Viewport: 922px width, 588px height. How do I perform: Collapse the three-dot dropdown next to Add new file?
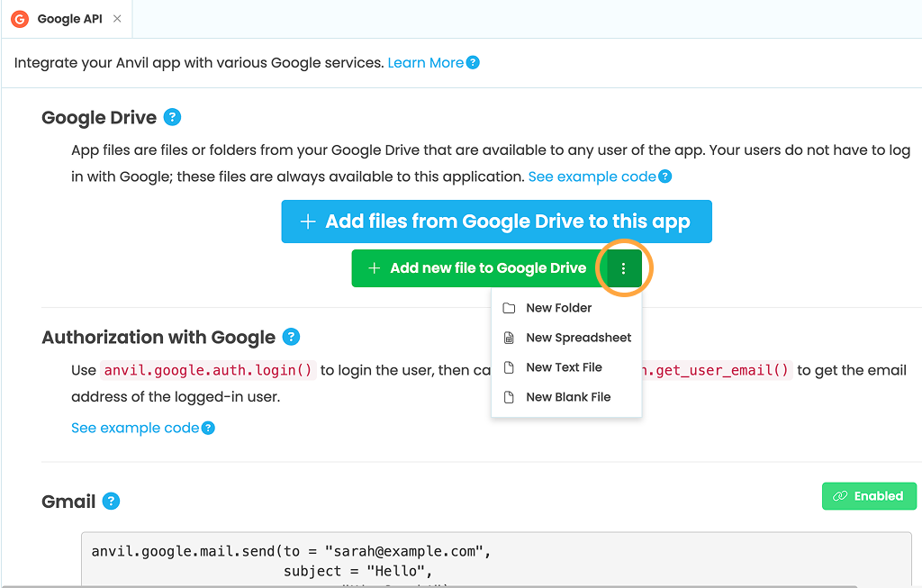624,268
